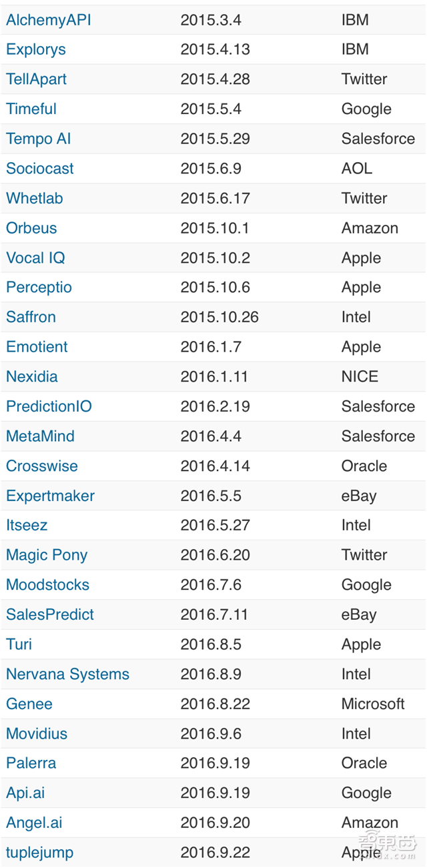
Task: Click the Vocal IQ link
Action: pyautogui.click(x=35, y=258)
